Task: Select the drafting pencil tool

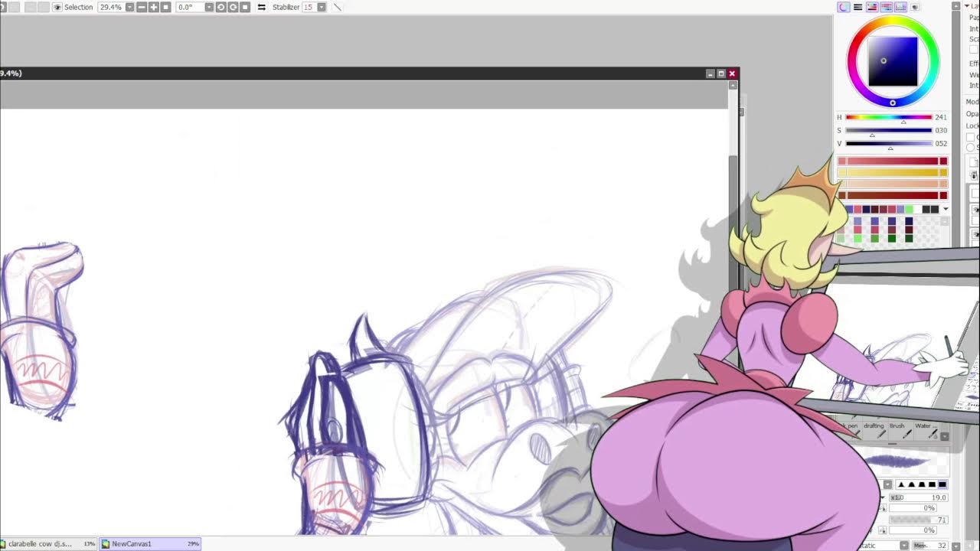Action: 874,431
